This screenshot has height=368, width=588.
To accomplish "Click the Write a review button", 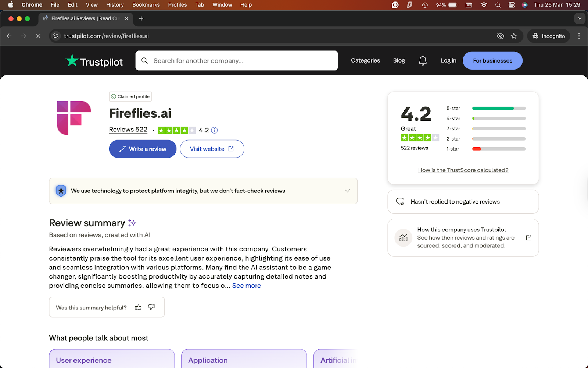I will [x=143, y=149].
